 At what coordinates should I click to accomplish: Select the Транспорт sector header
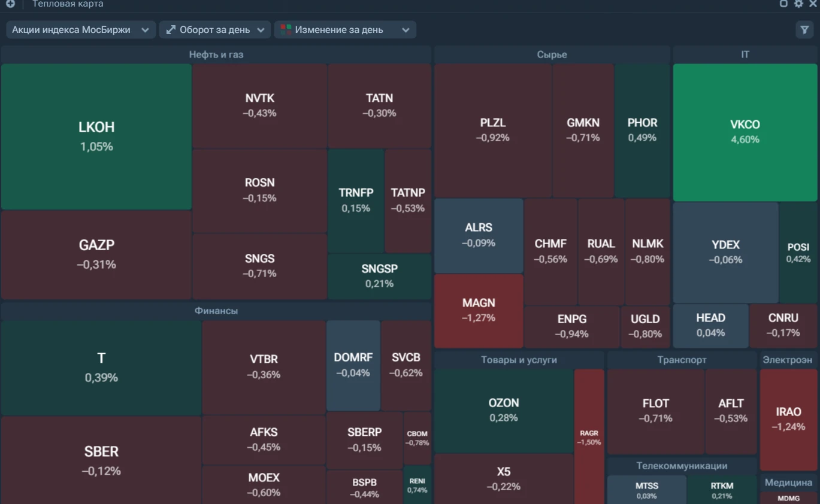point(682,360)
